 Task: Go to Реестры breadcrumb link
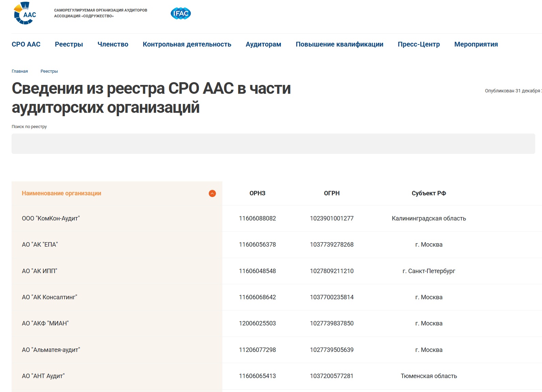49,71
